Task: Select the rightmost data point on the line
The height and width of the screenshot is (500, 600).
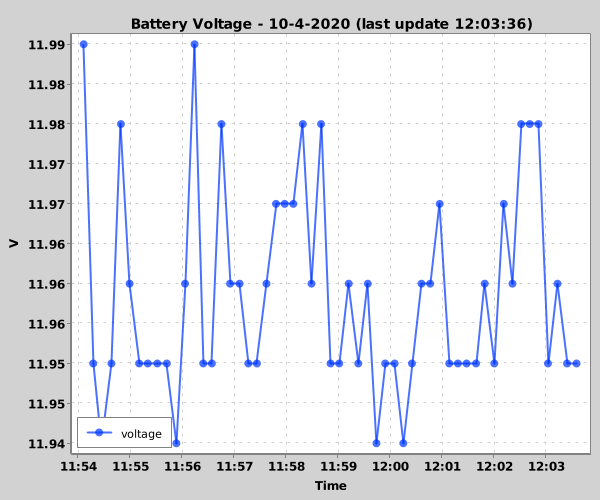Action: [x=576, y=363]
